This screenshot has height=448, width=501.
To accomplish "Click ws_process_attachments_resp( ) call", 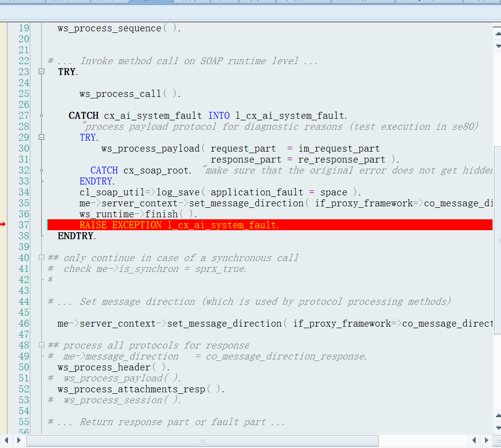I will pos(141,389).
